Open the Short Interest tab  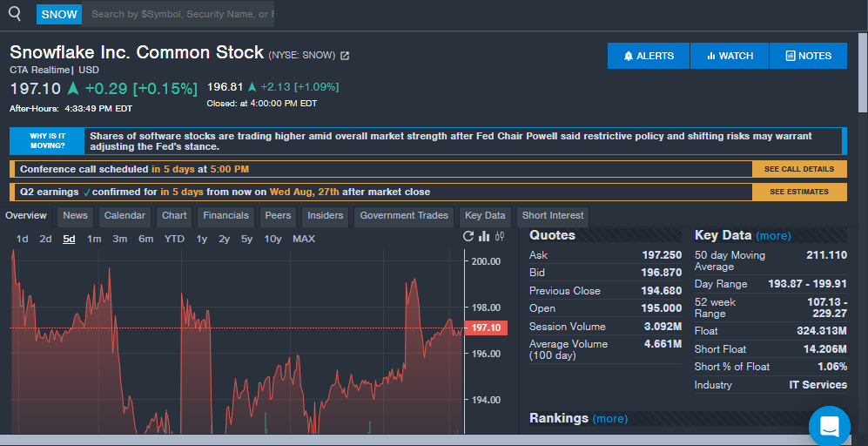point(553,215)
